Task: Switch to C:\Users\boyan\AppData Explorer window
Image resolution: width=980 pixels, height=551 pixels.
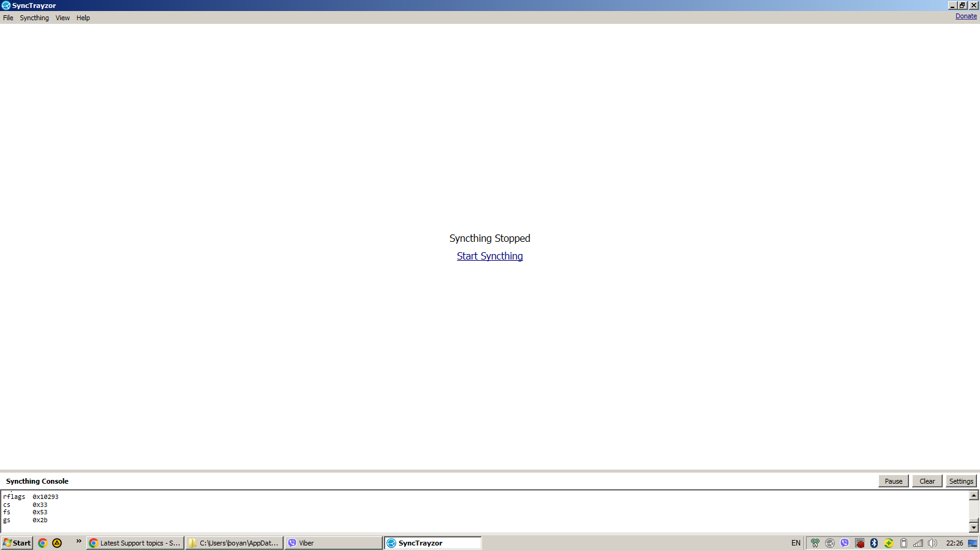Action: pyautogui.click(x=235, y=543)
